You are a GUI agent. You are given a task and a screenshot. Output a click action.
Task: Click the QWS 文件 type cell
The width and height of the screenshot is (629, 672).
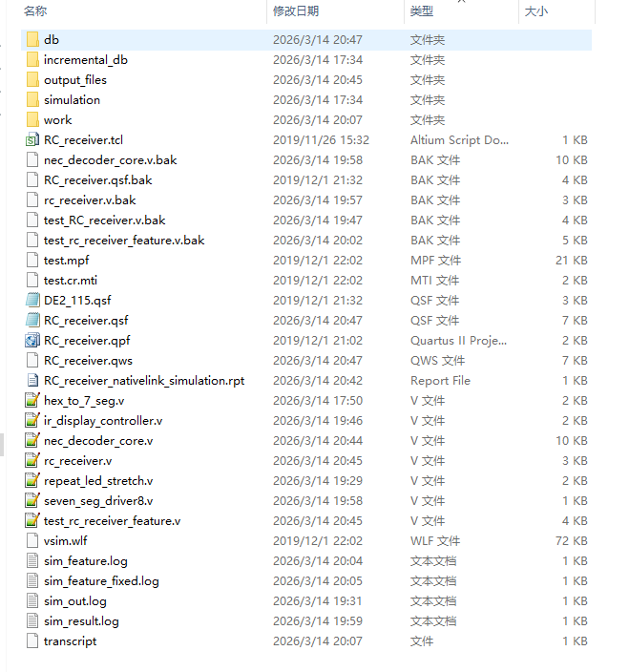[x=437, y=361]
